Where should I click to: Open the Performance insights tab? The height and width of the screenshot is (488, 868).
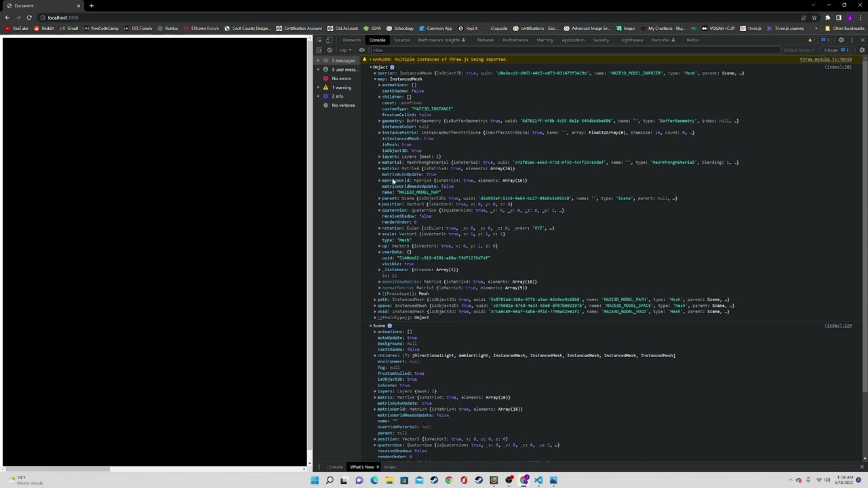441,40
